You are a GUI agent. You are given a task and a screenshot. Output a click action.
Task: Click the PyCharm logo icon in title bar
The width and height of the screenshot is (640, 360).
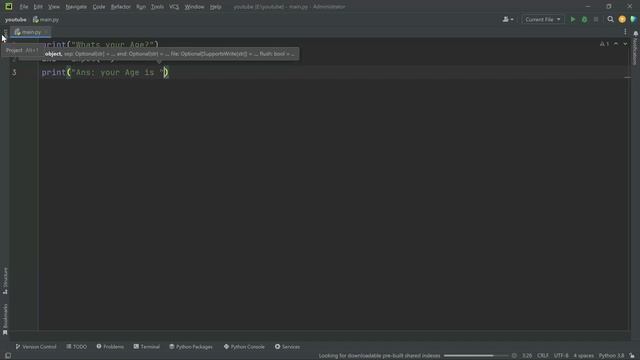[x=9, y=7]
